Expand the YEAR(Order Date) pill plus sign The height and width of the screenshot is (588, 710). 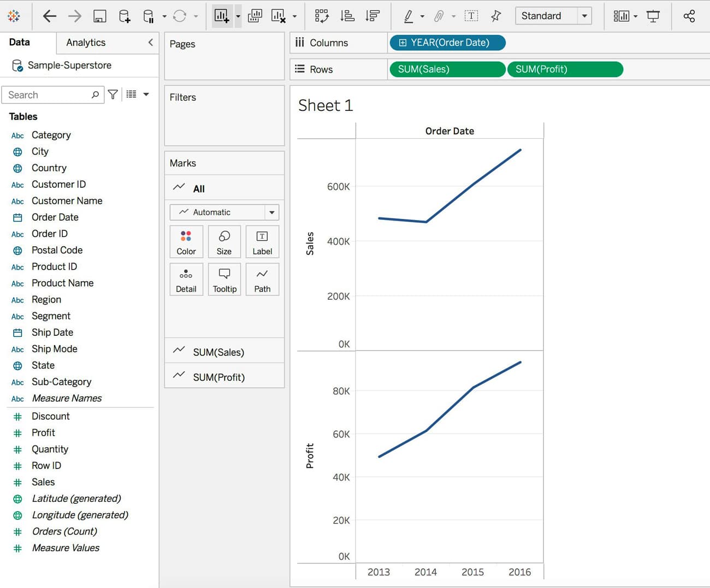[403, 43]
